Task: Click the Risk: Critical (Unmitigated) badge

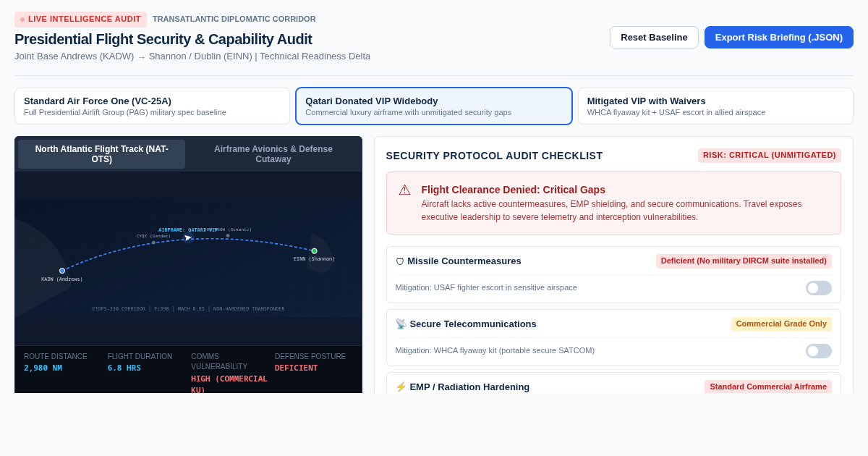Action: click(x=770, y=156)
